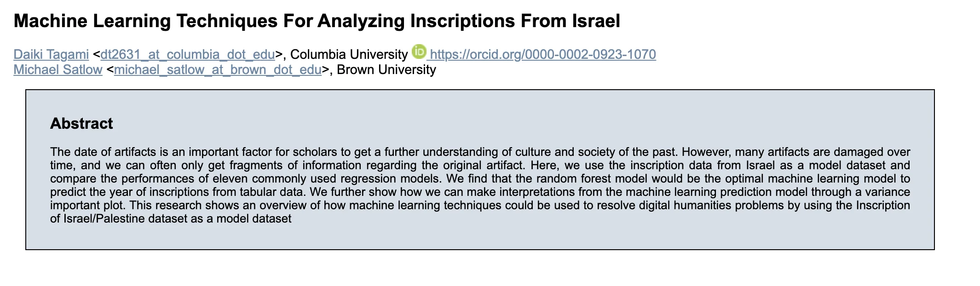Image resolution: width=980 pixels, height=286 pixels.
Task: Click the Abstract heading
Action: pyautogui.click(x=81, y=124)
